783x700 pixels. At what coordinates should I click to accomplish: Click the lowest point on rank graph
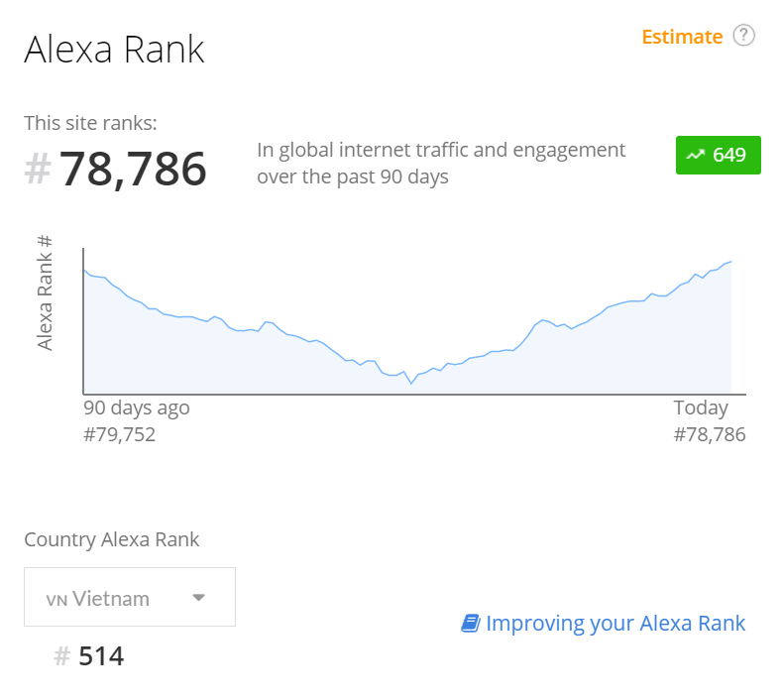point(411,384)
